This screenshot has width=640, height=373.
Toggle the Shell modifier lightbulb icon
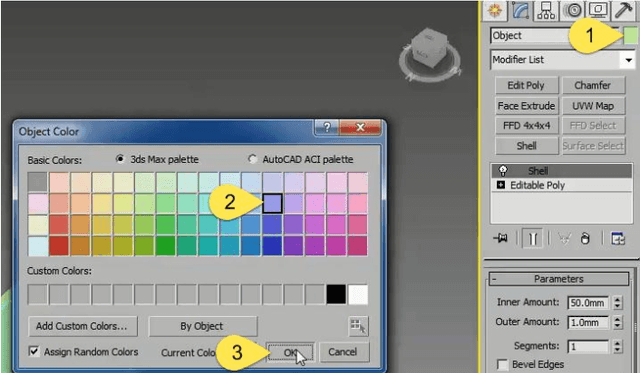click(503, 170)
